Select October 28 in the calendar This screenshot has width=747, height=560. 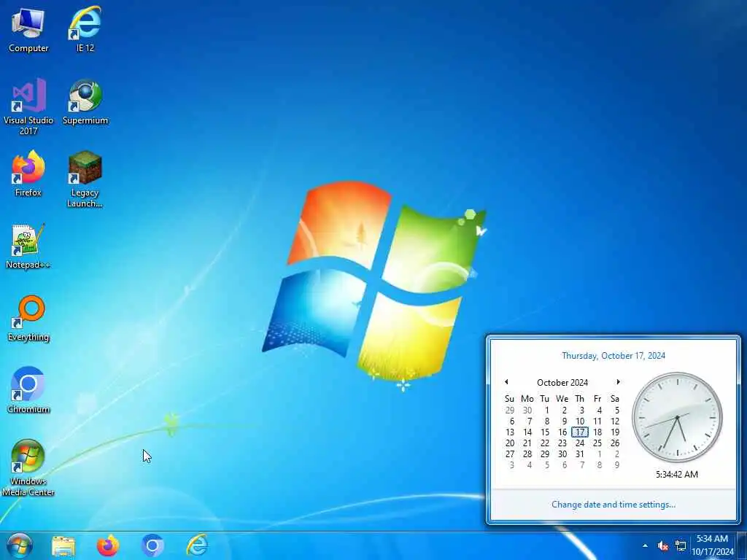[x=527, y=454]
